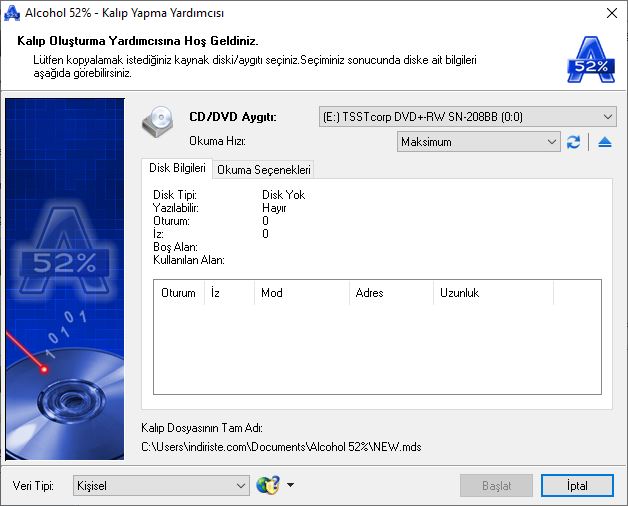Expand the help icon dropdown arrow
The image size is (628, 506).
(x=290, y=485)
